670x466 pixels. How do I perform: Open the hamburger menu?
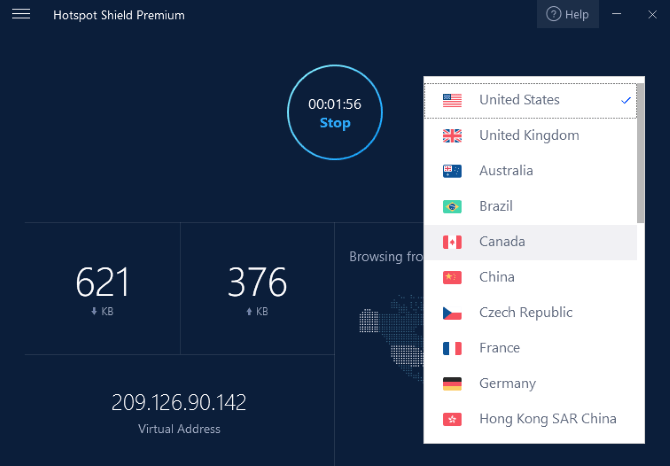point(21,15)
